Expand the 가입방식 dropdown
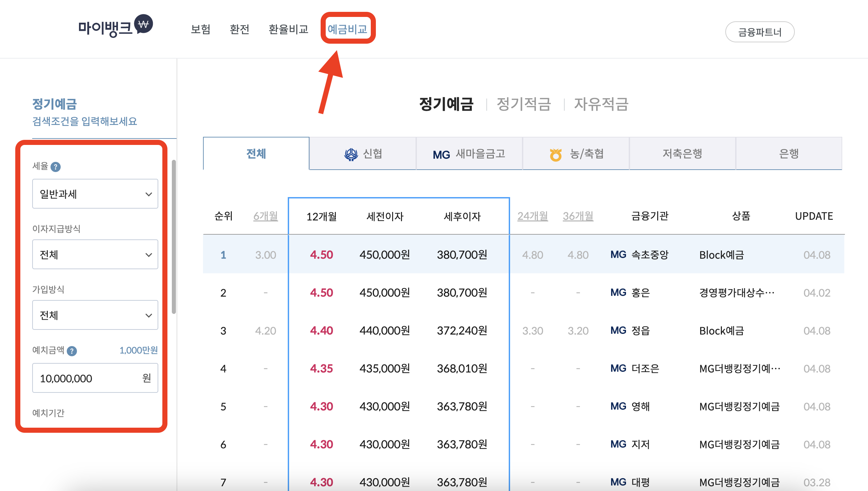The image size is (868, 491). click(x=95, y=315)
